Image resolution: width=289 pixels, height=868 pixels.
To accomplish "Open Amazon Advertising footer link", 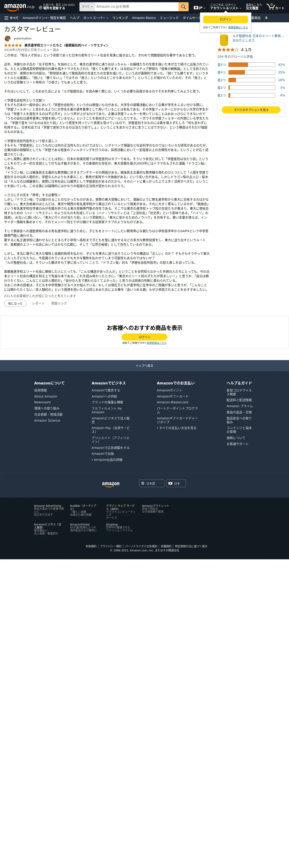I will tap(47, 506).
